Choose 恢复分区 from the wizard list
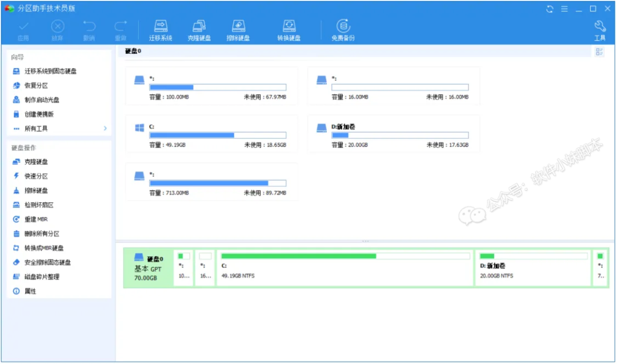This screenshot has height=364, width=617. (x=35, y=86)
